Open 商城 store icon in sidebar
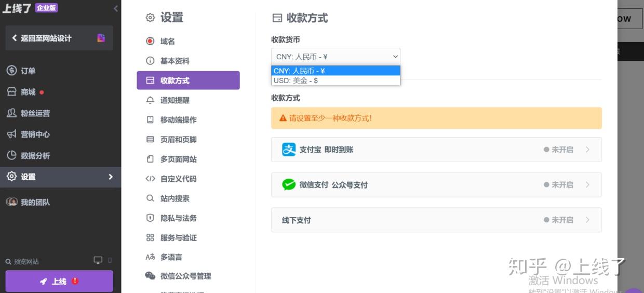The height and width of the screenshot is (293, 644). (11, 92)
